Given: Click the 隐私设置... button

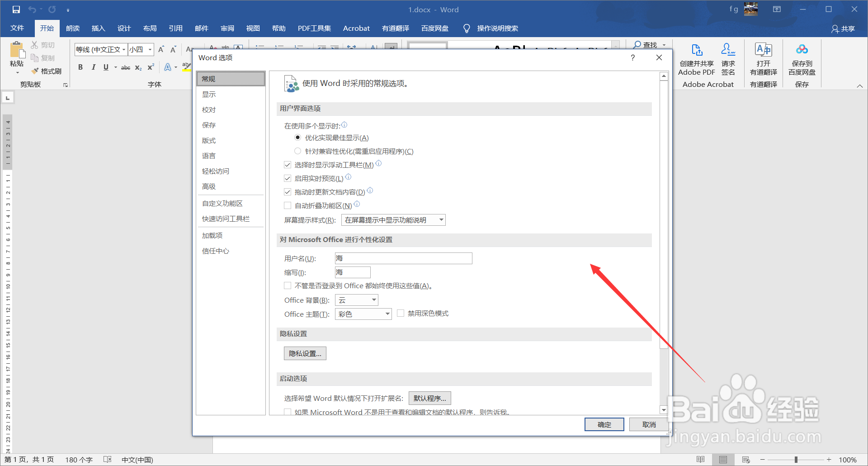Looking at the screenshot, I should pos(305,353).
